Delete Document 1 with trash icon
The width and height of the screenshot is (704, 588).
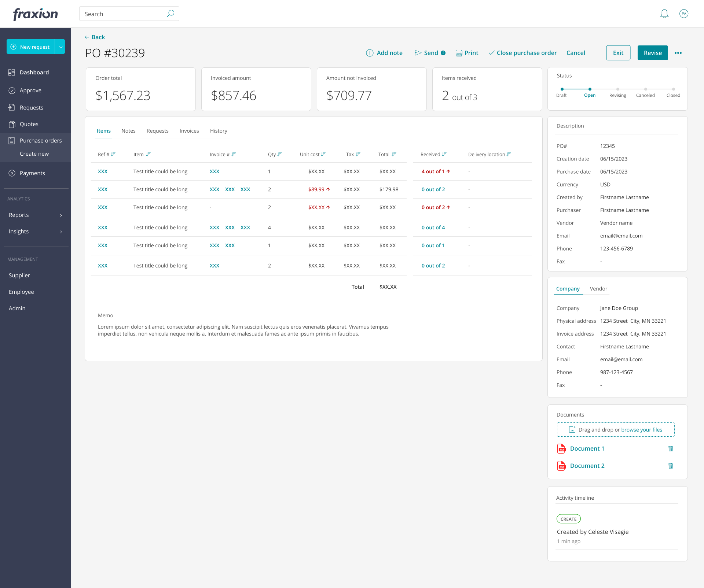[671, 448]
